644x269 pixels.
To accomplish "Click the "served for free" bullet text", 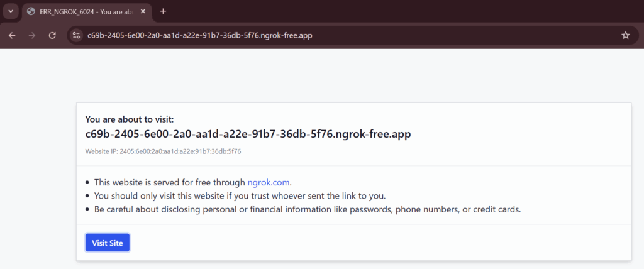I will tap(193, 182).
